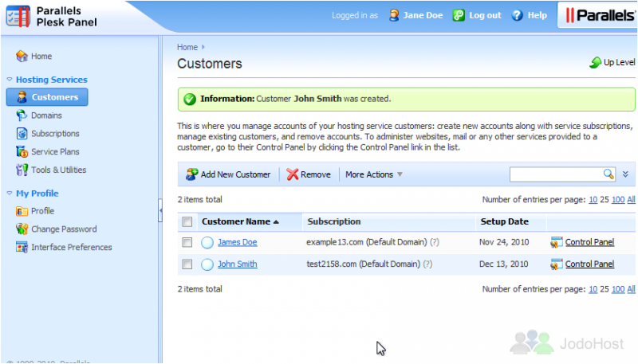Tick the select-all checkbox in table header

click(x=187, y=221)
